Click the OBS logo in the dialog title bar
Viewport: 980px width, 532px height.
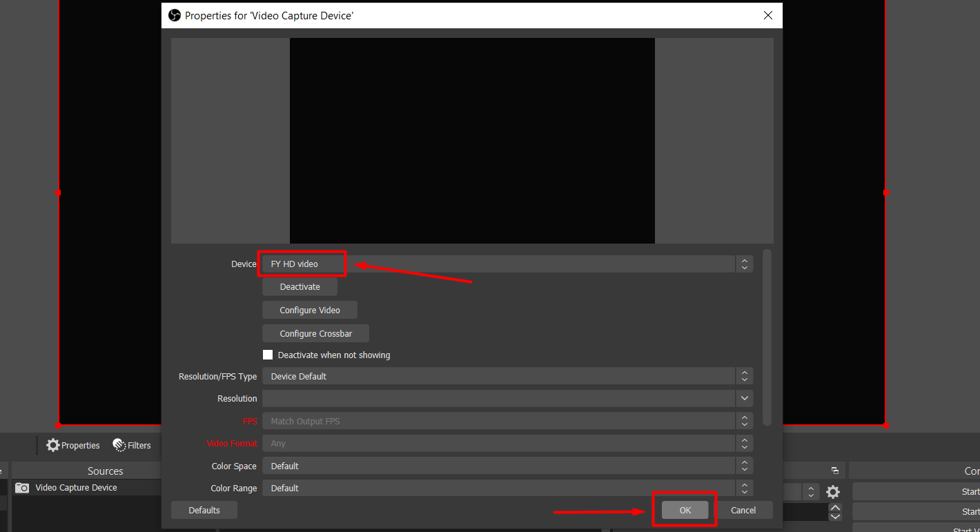(x=175, y=15)
